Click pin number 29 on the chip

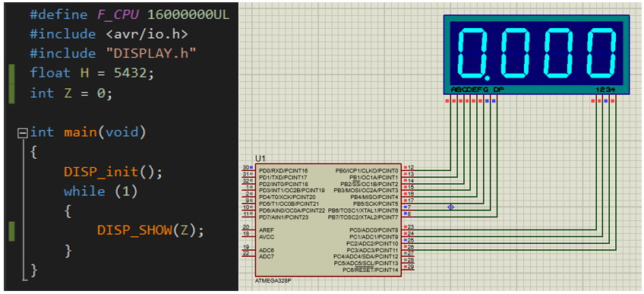(411, 267)
